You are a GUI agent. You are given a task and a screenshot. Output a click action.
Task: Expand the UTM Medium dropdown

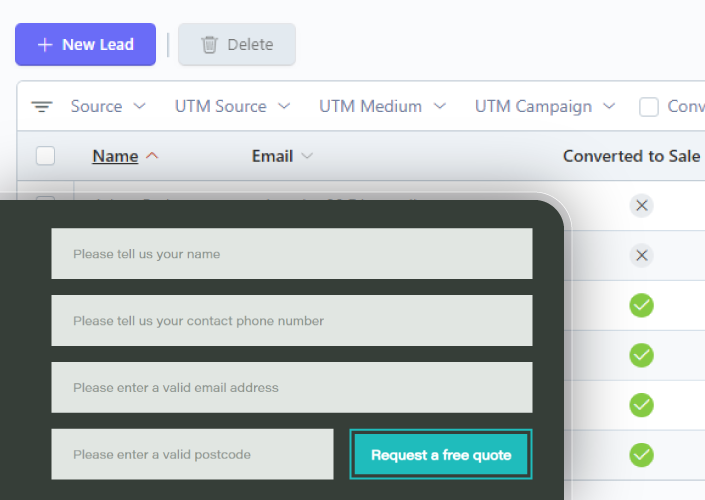(382, 107)
